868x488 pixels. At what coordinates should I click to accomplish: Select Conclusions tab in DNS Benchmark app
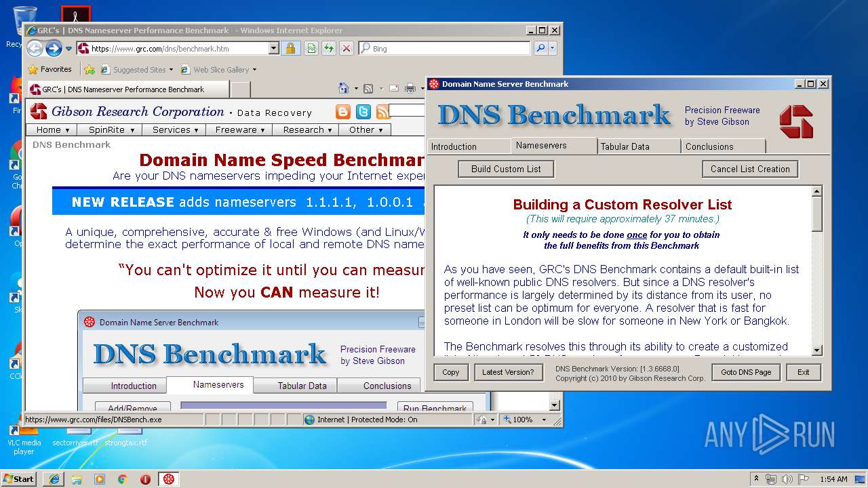click(724, 146)
